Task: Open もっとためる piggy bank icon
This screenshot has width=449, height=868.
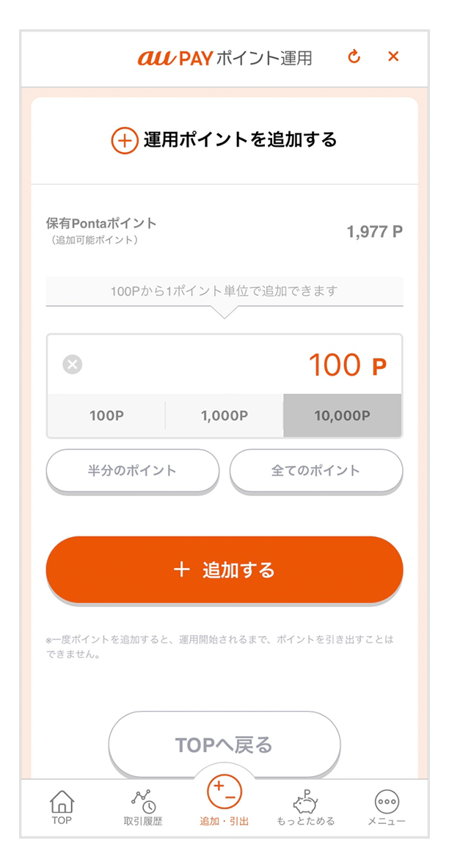Action: point(305,801)
